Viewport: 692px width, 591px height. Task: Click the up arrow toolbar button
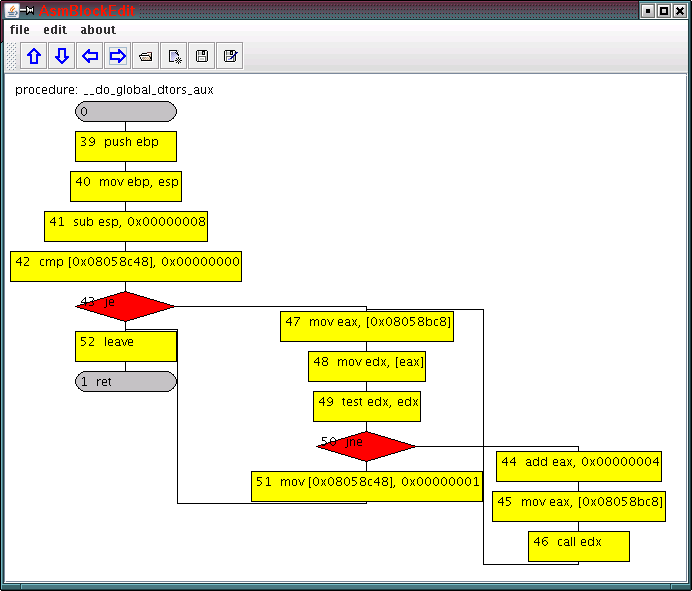tap(34, 56)
